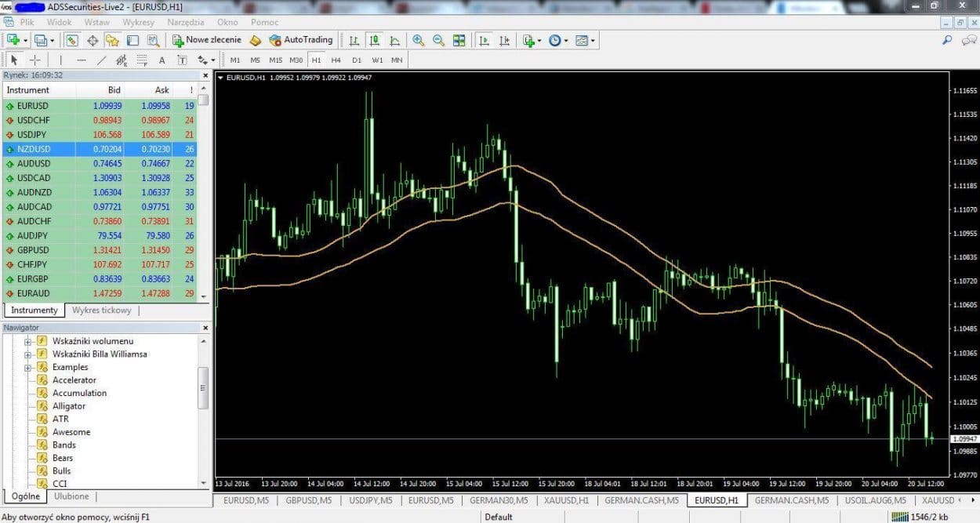The image size is (980, 523).
Task: Select the Fibonacci retracement tool
Action: 142,60
